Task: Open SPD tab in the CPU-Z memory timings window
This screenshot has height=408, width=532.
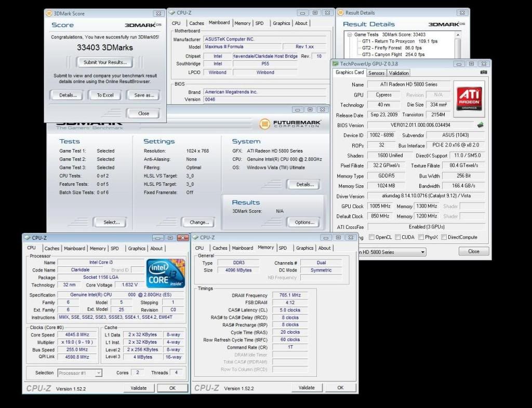Action: coord(283,248)
